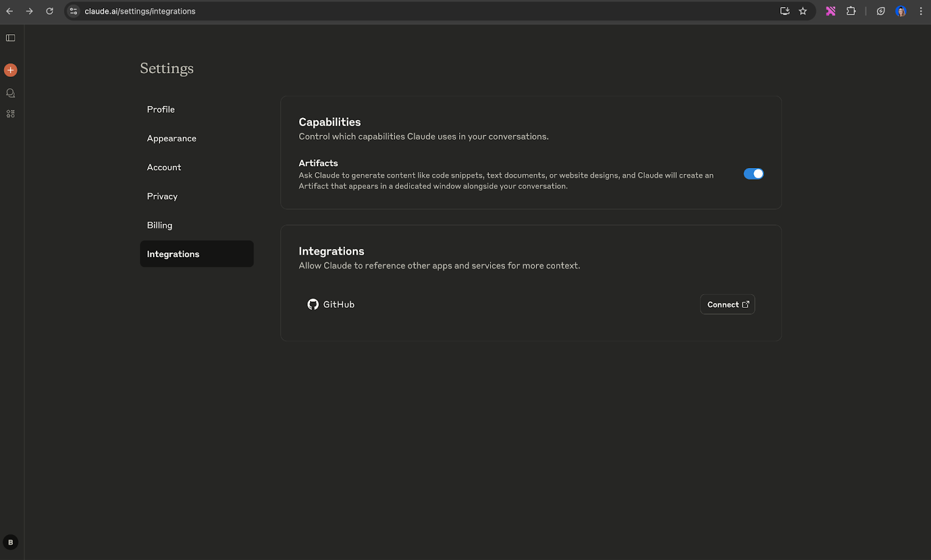The image size is (931, 560).
Task: Bookmark this page with star icon
Action: pyautogui.click(x=803, y=11)
